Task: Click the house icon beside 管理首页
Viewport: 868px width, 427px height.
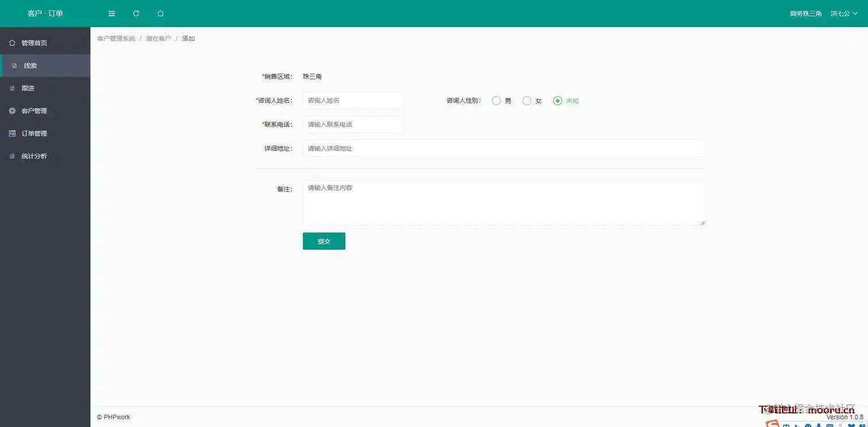Action: click(13, 43)
